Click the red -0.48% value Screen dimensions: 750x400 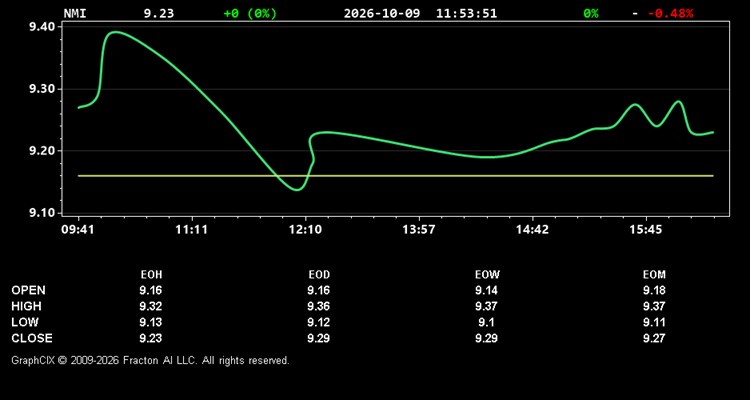point(671,13)
